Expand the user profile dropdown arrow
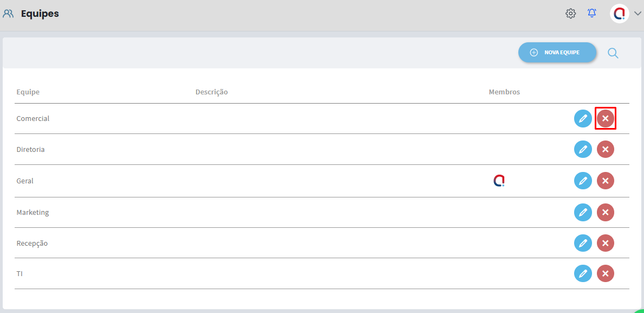This screenshot has width=644, height=313. (x=638, y=14)
